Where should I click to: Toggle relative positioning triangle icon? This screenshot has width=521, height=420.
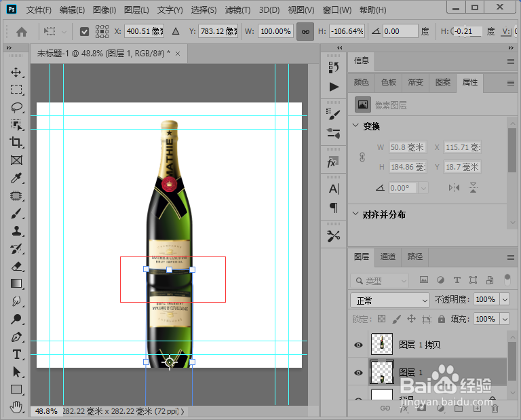point(176,32)
